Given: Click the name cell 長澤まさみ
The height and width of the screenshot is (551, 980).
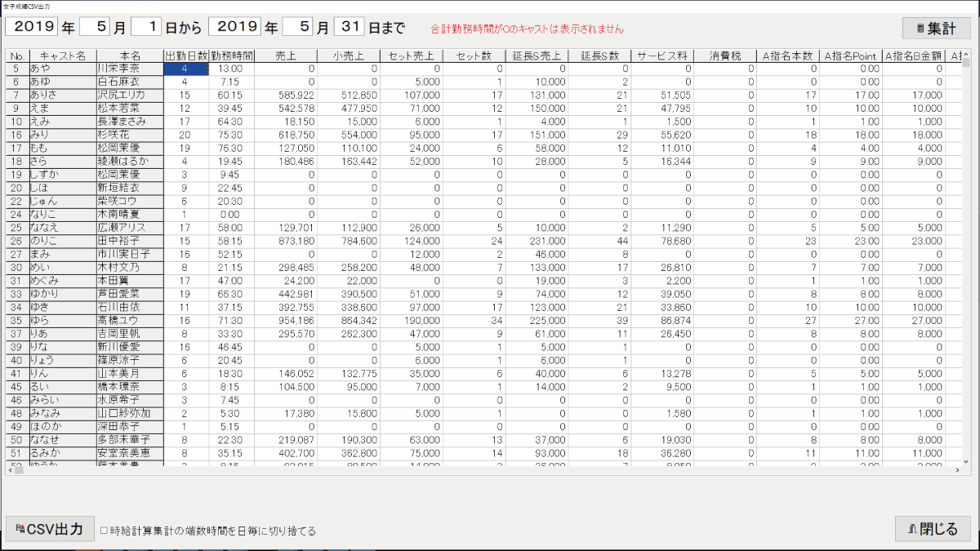Looking at the screenshot, I should pos(130,122).
